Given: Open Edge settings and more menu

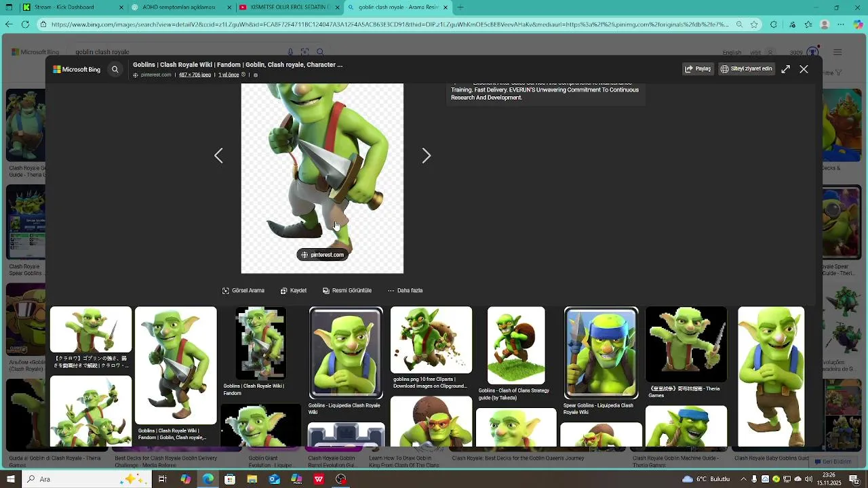Looking at the screenshot, I should click(x=842, y=24).
